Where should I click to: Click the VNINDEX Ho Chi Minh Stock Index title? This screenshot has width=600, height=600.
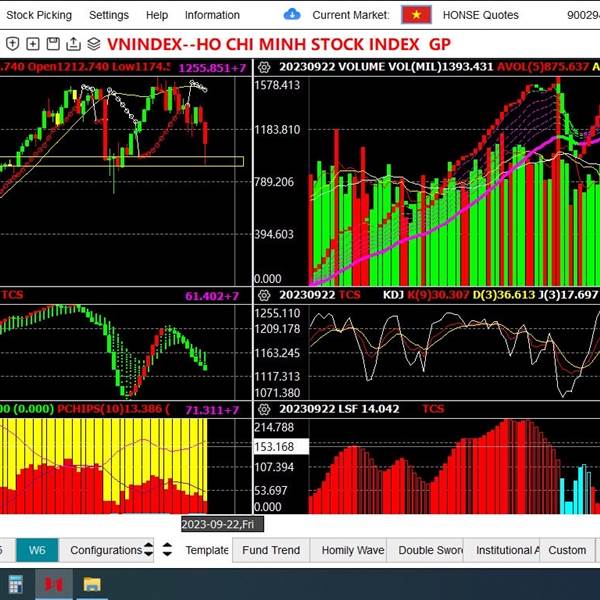279,44
